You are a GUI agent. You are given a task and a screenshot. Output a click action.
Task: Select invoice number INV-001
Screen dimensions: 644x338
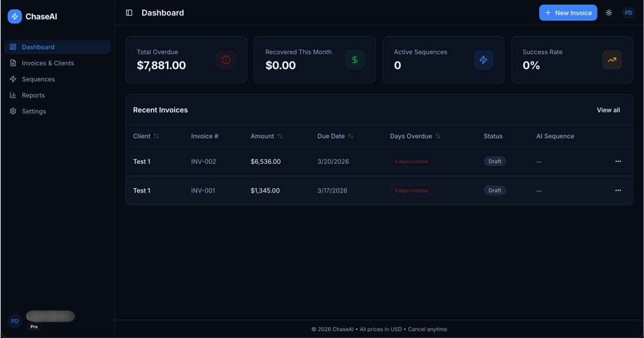click(x=203, y=190)
